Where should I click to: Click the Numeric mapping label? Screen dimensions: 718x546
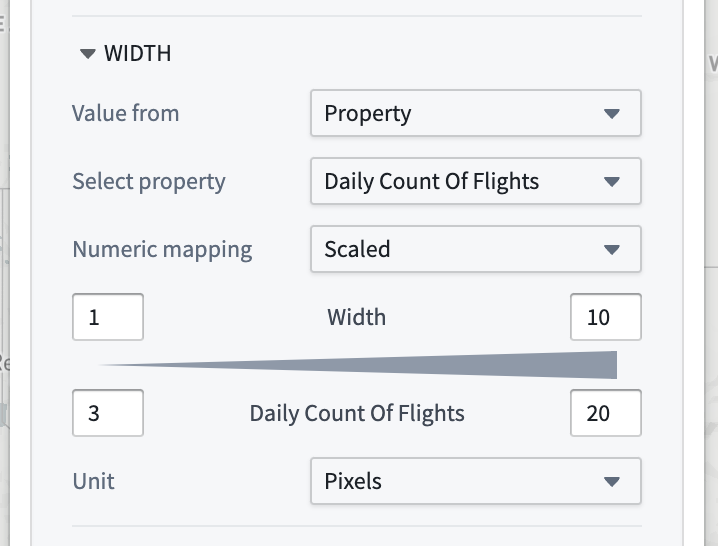[x=162, y=250]
